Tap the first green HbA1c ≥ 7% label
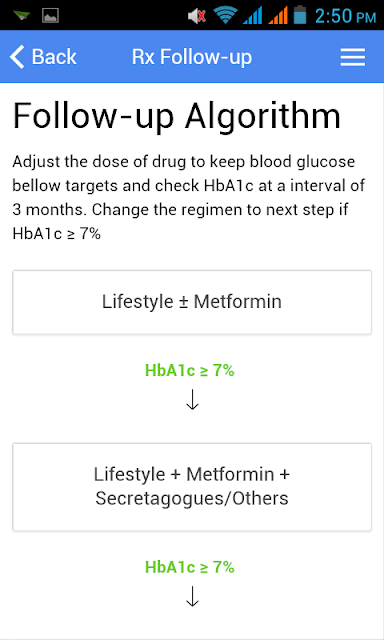 190,370
